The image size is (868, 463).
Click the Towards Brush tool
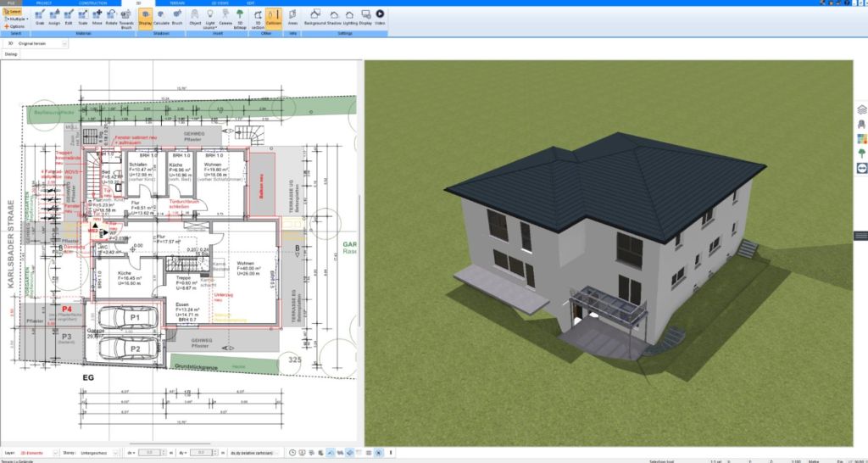click(x=126, y=18)
